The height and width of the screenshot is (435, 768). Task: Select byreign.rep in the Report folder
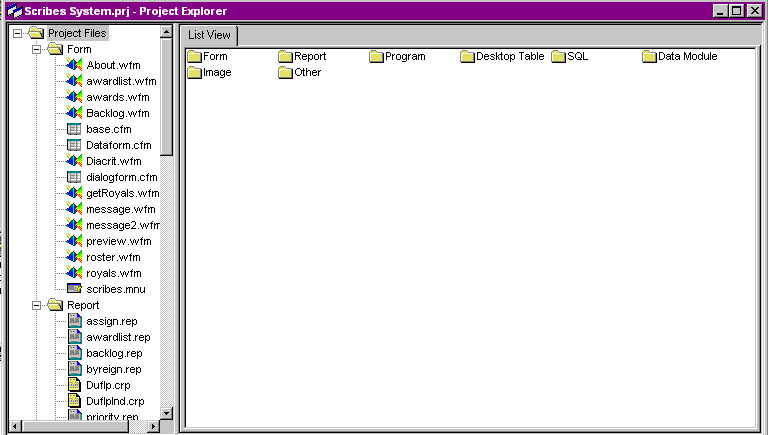[113, 369]
